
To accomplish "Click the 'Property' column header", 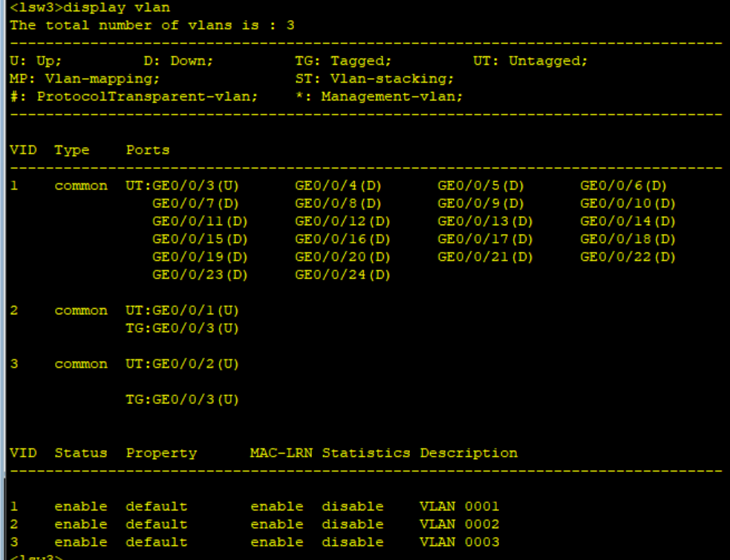I will point(160,453).
